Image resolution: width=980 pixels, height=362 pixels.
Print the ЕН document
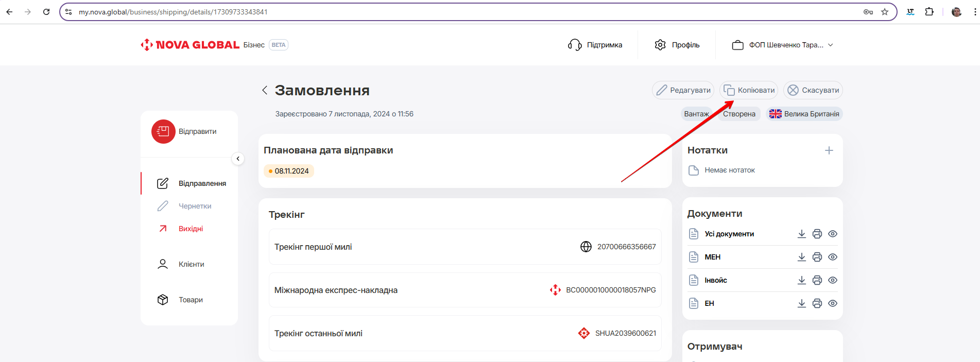tap(817, 303)
